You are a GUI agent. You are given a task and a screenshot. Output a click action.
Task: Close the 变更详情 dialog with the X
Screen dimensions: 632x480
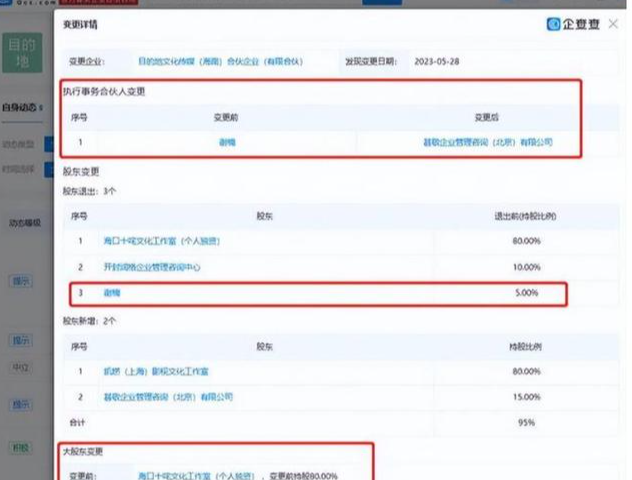tap(613, 24)
